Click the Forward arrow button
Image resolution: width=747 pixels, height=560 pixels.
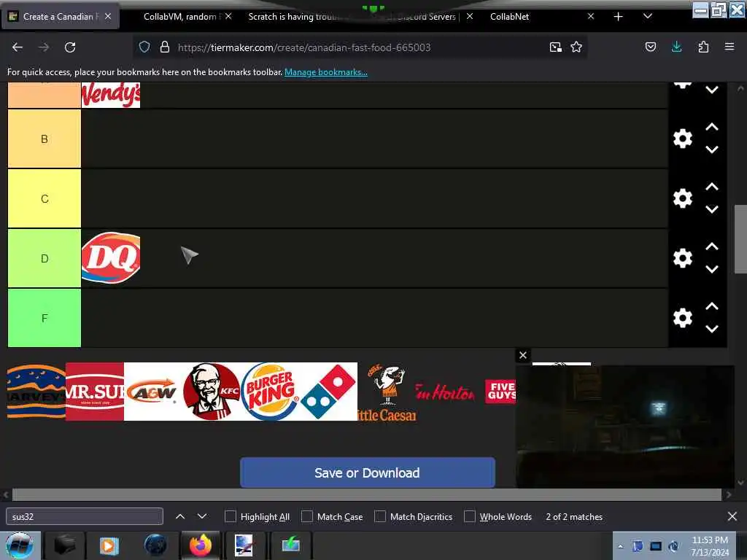coord(44,47)
